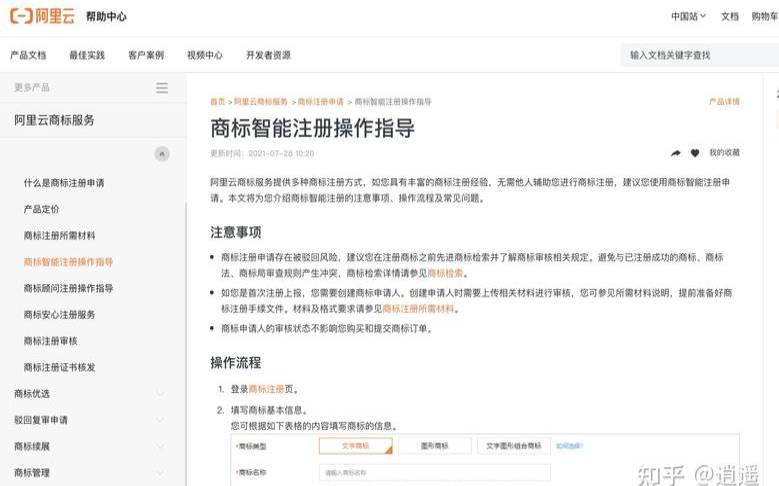The image size is (779, 486).
Task: Click 商标优选 sidebar label
Action: 32,394
